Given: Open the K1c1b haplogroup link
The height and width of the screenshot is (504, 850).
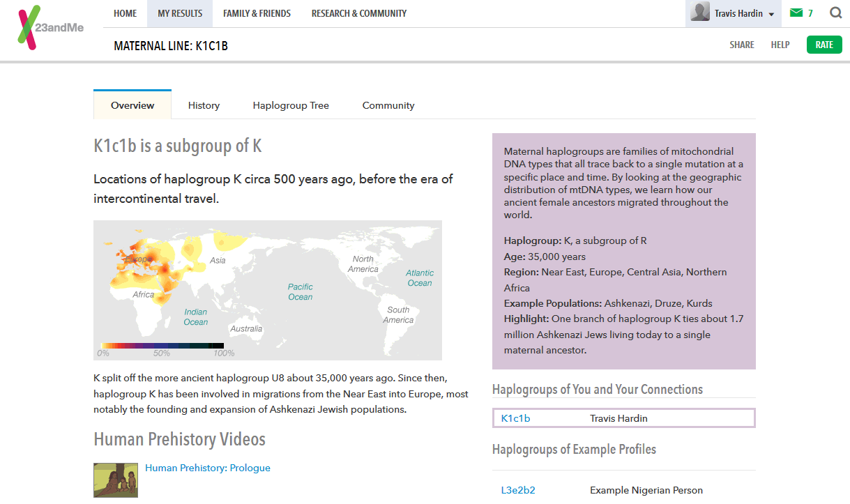Looking at the screenshot, I should click(x=515, y=418).
